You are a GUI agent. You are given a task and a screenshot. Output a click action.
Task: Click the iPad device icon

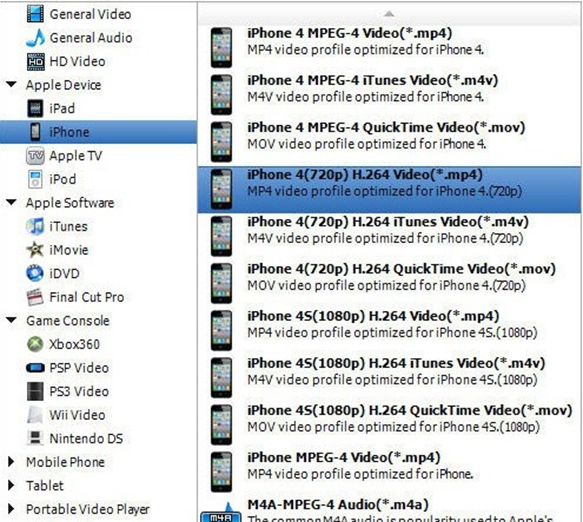(x=35, y=109)
